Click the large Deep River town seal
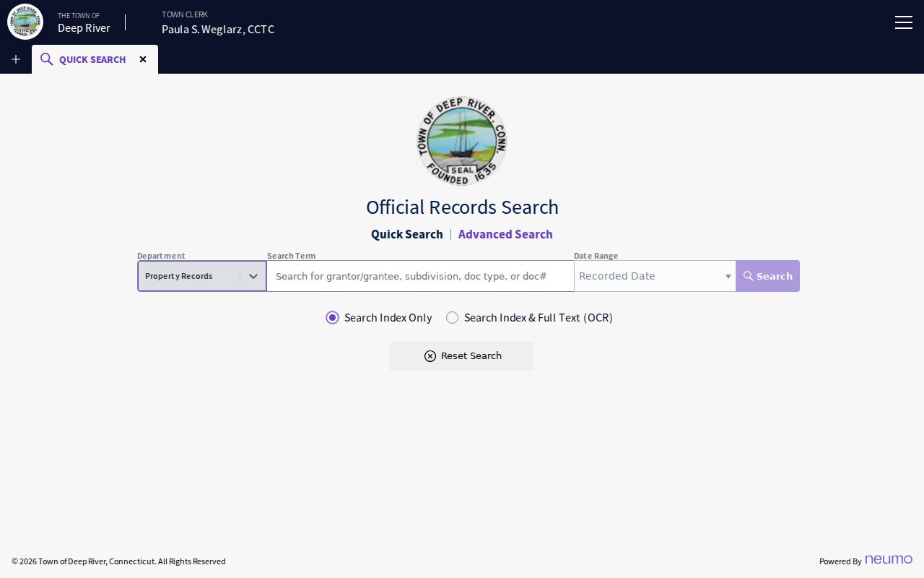The width and height of the screenshot is (924, 578). [462, 141]
